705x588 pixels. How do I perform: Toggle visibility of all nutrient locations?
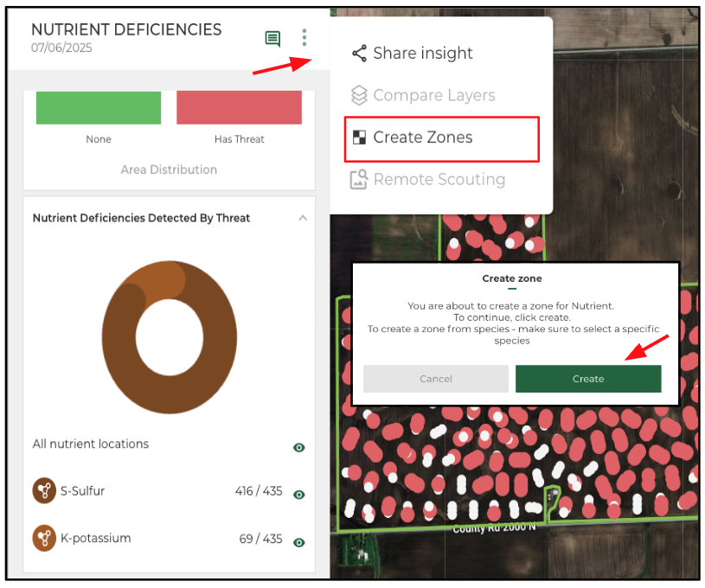(299, 447)
